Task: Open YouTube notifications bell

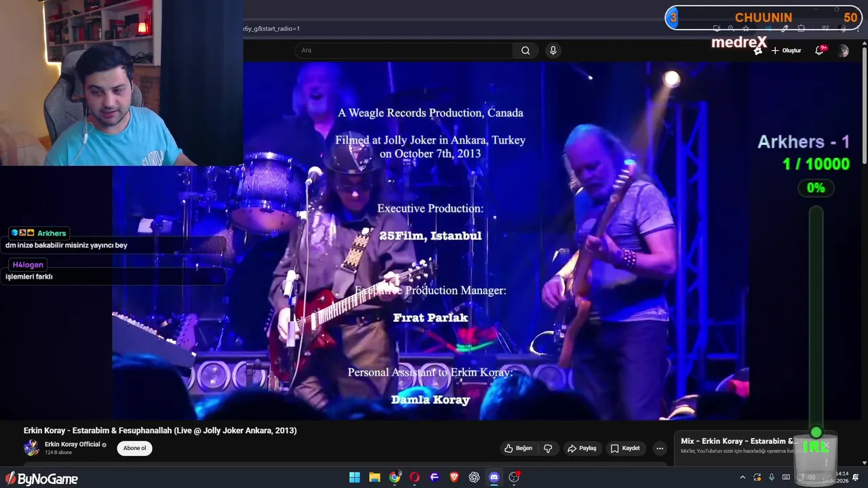Action: coord(819,50)
